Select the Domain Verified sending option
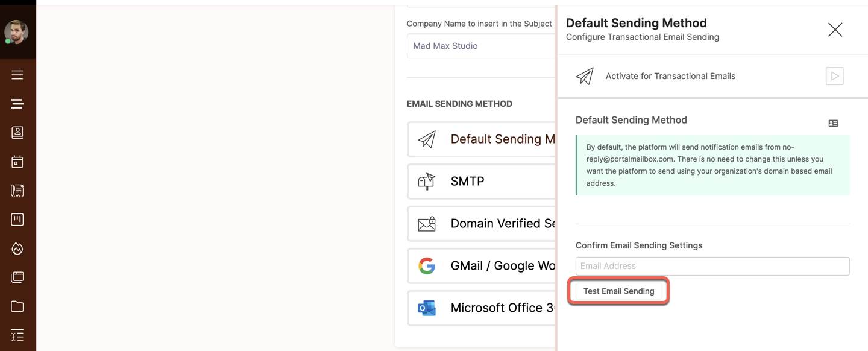The image size is (868, 351). point(481,224)
